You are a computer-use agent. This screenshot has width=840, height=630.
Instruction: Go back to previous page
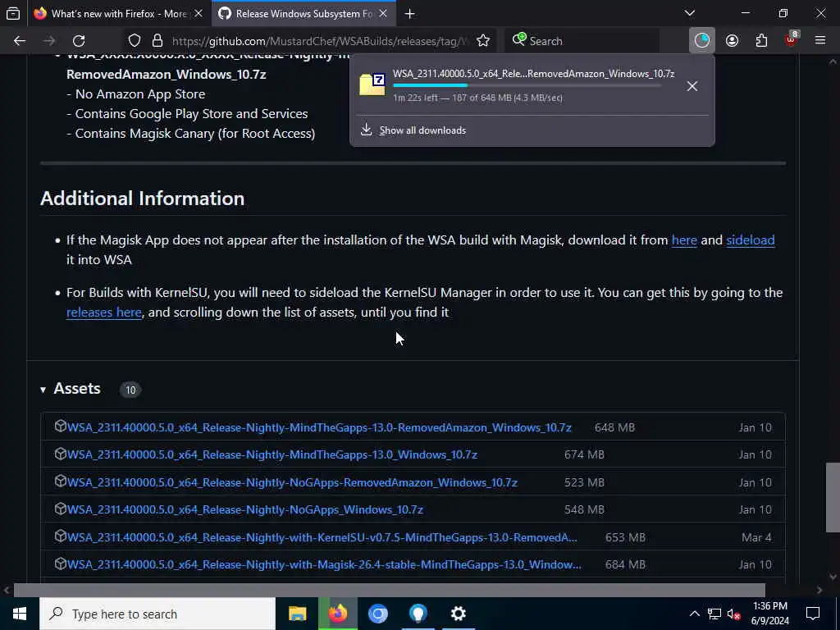pos(20,41)
